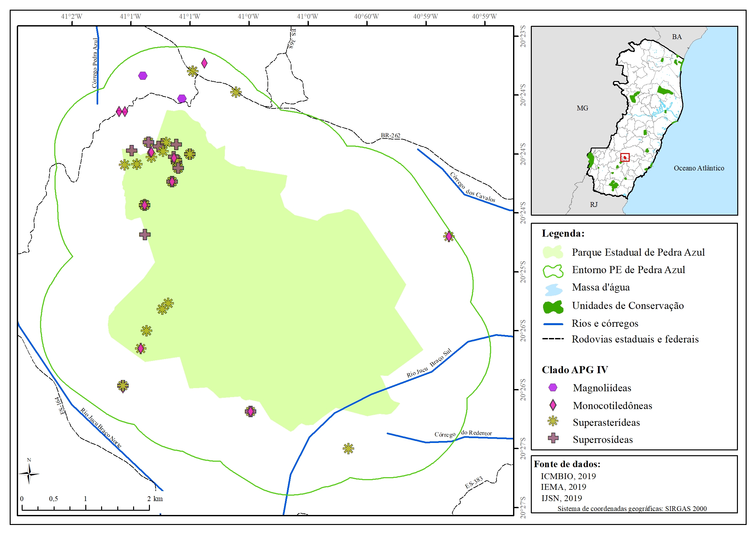The width and height of the screenshot is (756, 534).
Task: Click the red locator square on inset map
Action: pyautogui.click(x=625, y=157)
